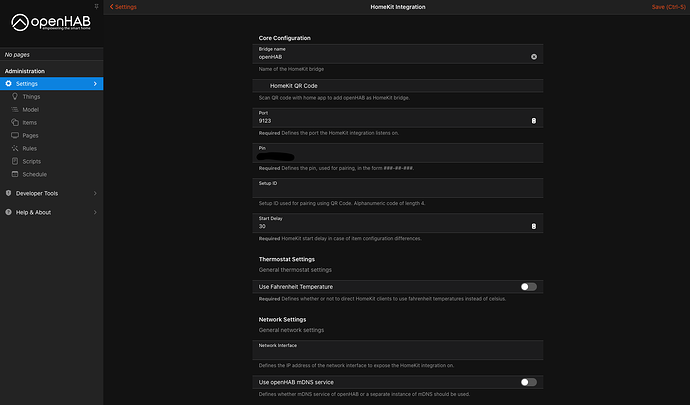This screenshot has height=405, width=690.
Task: Toggle the sidebar pin icon
Action: [x=96, y=6]
